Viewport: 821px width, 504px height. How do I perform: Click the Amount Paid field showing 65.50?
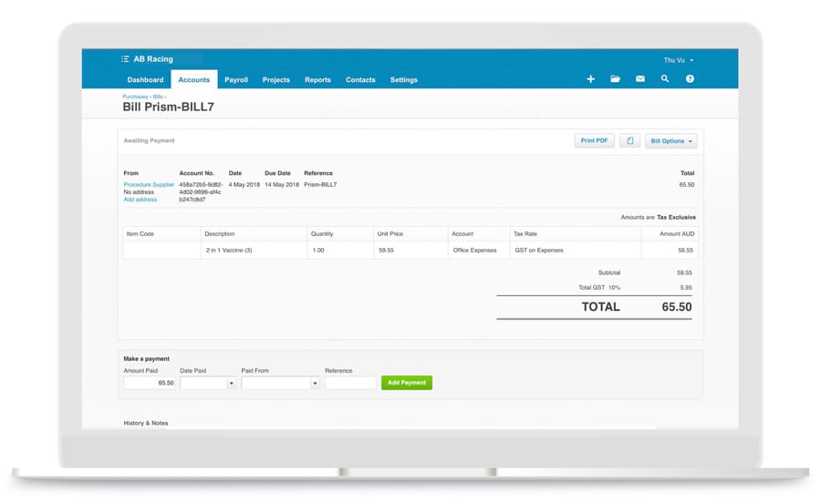click(x=150, y=383)
